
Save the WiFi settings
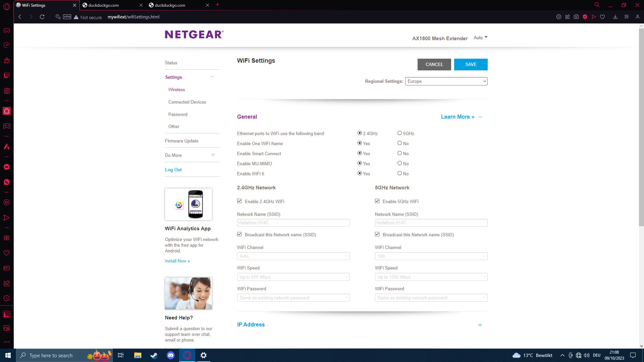471,64
